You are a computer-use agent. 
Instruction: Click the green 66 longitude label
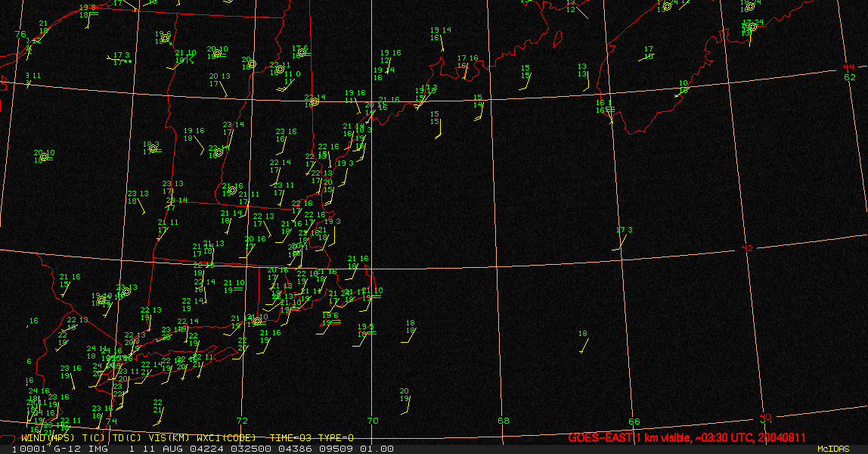[634, 421]
